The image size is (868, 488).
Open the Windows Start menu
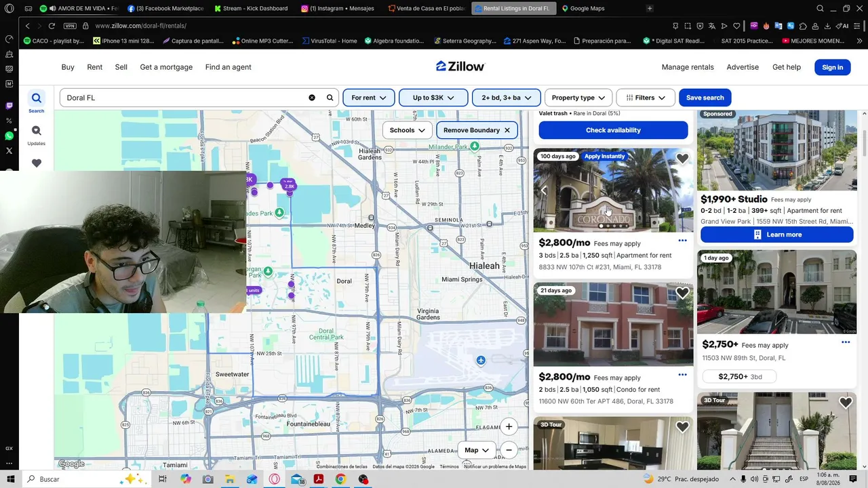(10, 479)
